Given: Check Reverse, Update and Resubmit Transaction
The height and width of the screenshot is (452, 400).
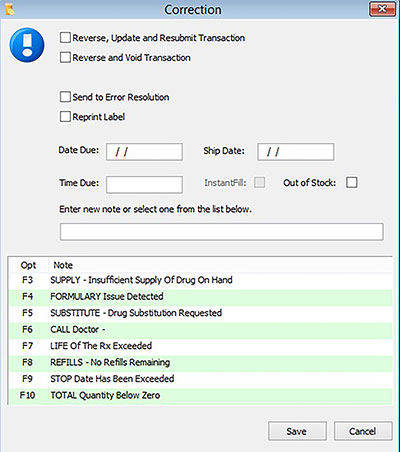Looking at the screenshot, I should click(65, 38).
